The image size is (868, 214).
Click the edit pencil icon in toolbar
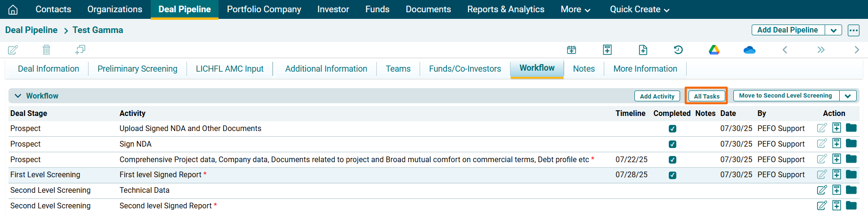click(13, 49)
